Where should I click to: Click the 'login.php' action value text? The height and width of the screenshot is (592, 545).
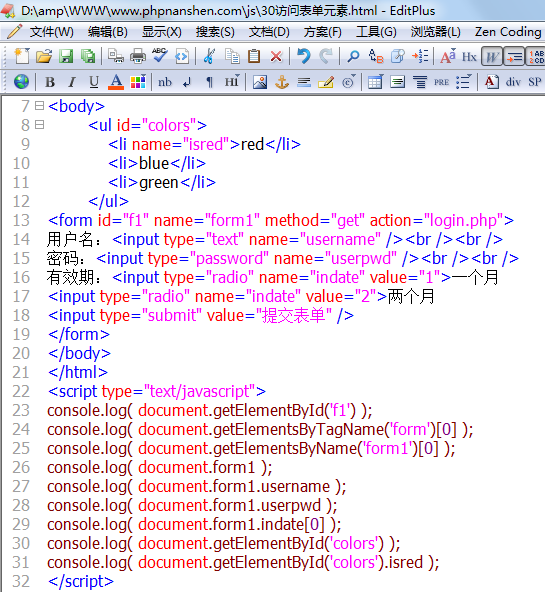coord(463,220)
